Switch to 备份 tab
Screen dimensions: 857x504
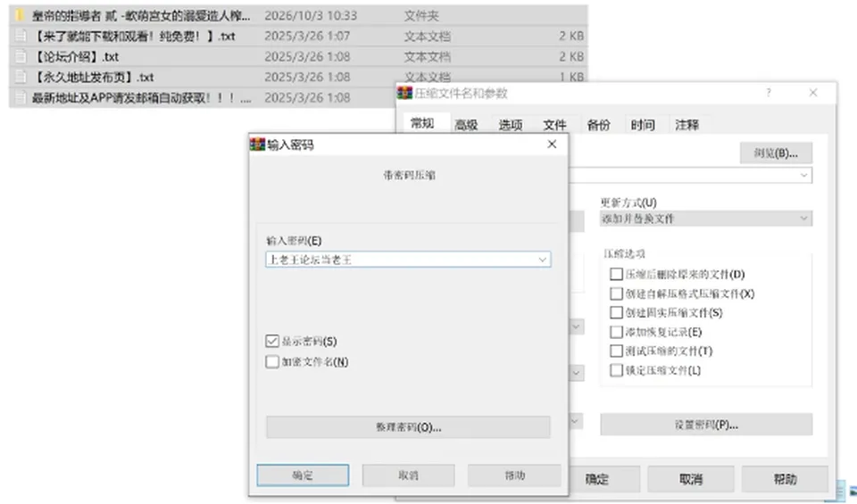point(598,125)
